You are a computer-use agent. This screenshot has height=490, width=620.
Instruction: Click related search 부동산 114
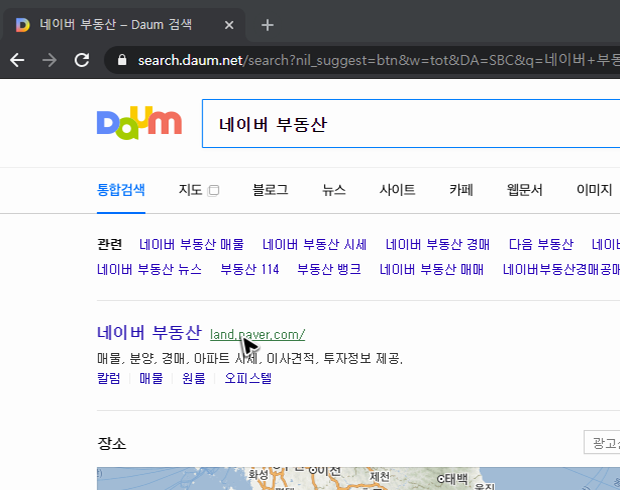coord(250,270)
